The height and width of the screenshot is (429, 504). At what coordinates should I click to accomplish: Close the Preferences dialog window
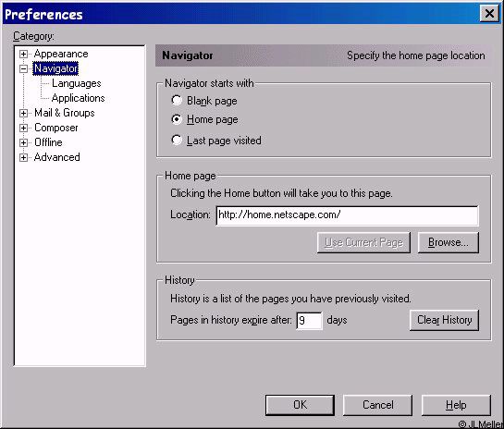[489, 14]
